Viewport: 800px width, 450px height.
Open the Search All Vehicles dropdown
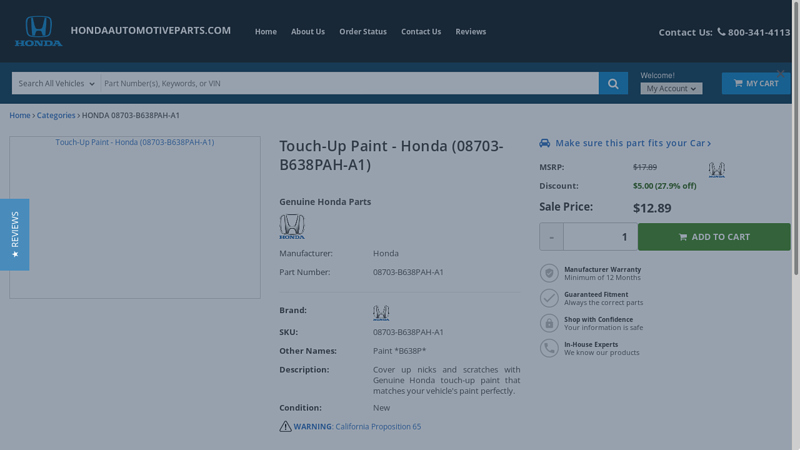[x=56, y=83]
